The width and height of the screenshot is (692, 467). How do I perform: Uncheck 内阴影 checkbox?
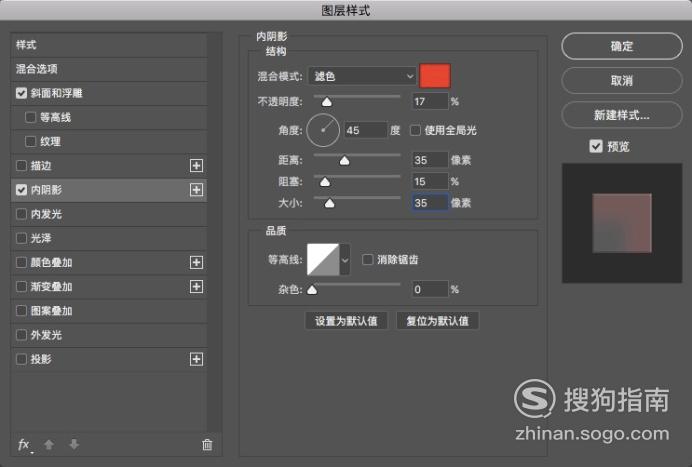[21, 190]
